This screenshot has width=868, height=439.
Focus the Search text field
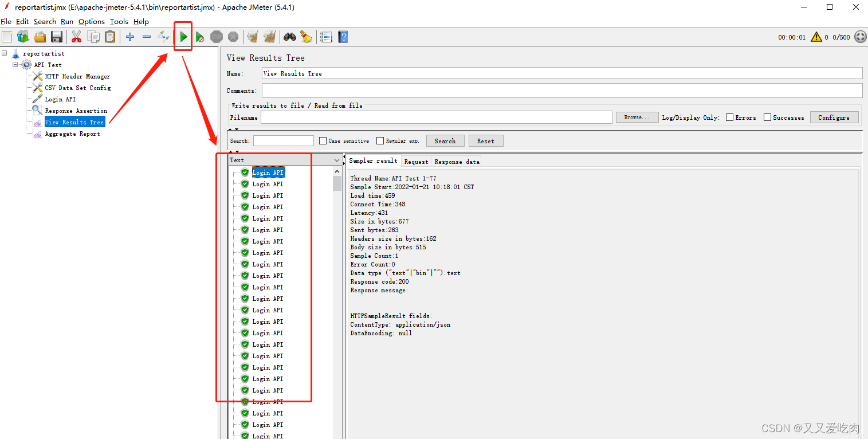pyautogui.click(x=284, y=140)
